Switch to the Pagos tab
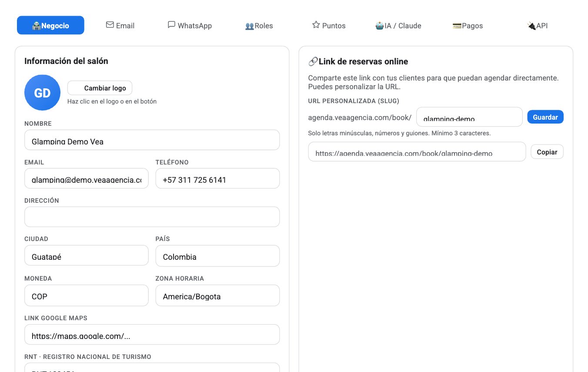This screenshot has height=372, width=588. [468, 25]
